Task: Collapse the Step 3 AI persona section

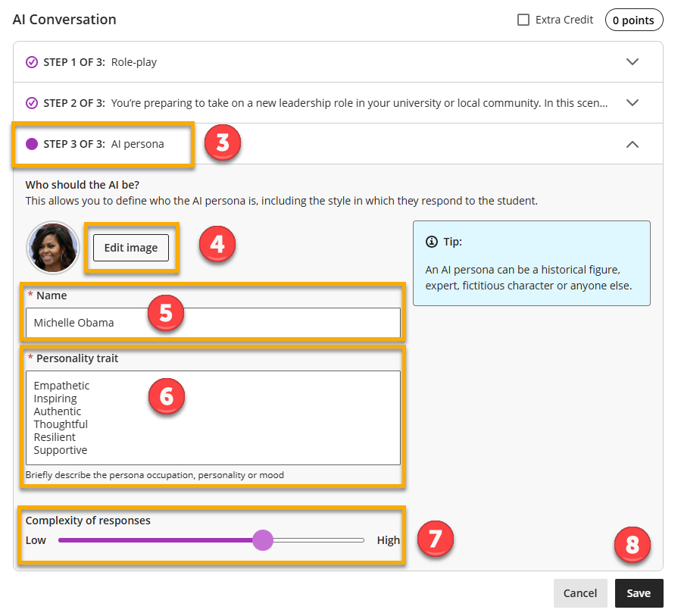Action: pyautogui.click(x=633, y=144)
